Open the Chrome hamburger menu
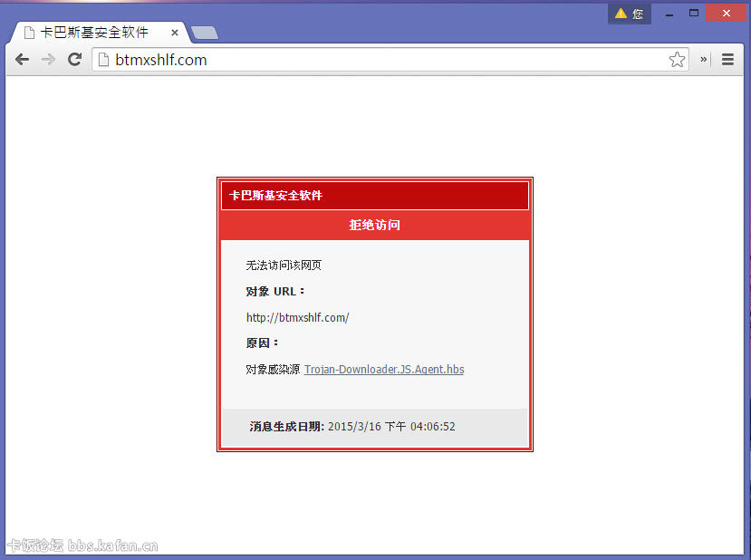The image size is (751, 560). (727, 60)
